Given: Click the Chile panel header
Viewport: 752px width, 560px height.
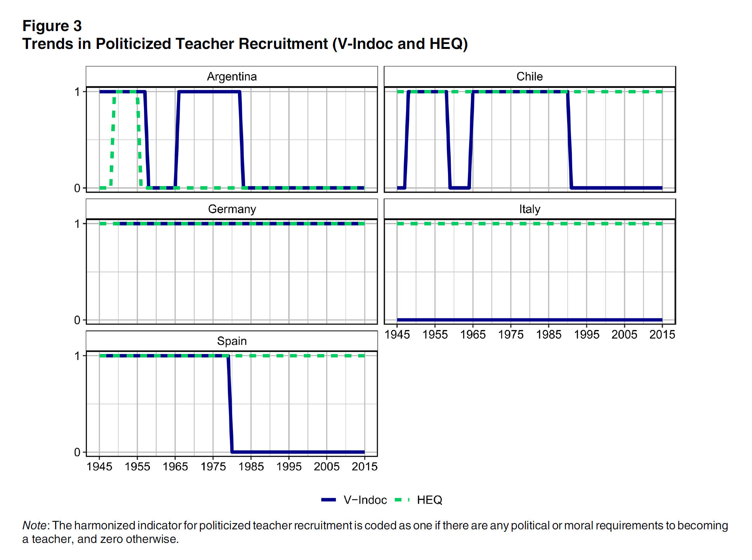Looking at the screenshot, I should [529, 77].
